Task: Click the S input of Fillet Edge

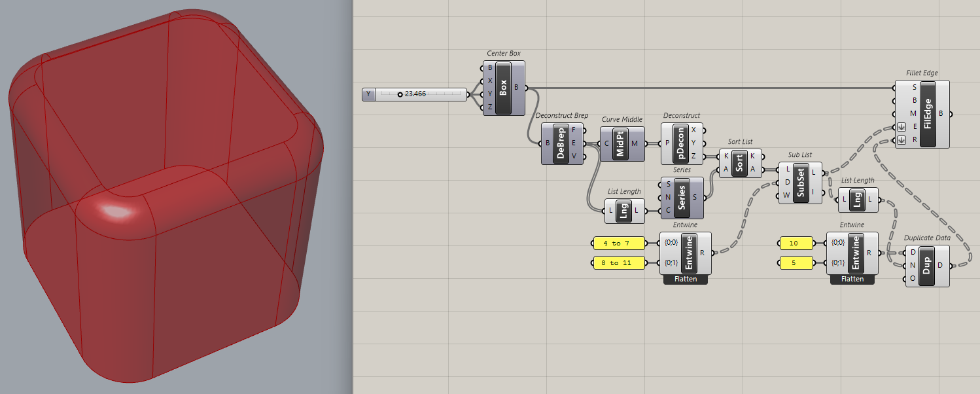Action: (915, 88)
